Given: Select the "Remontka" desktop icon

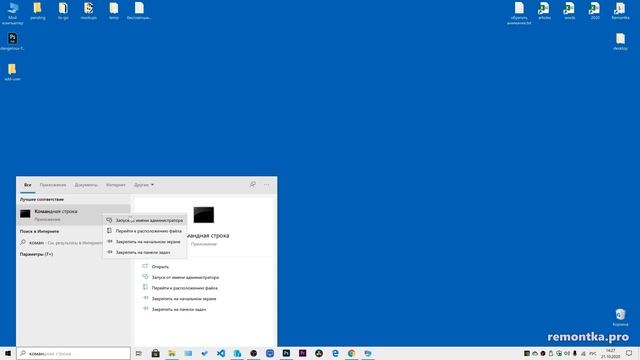Looking at the screenshot, I should (620, 11).
